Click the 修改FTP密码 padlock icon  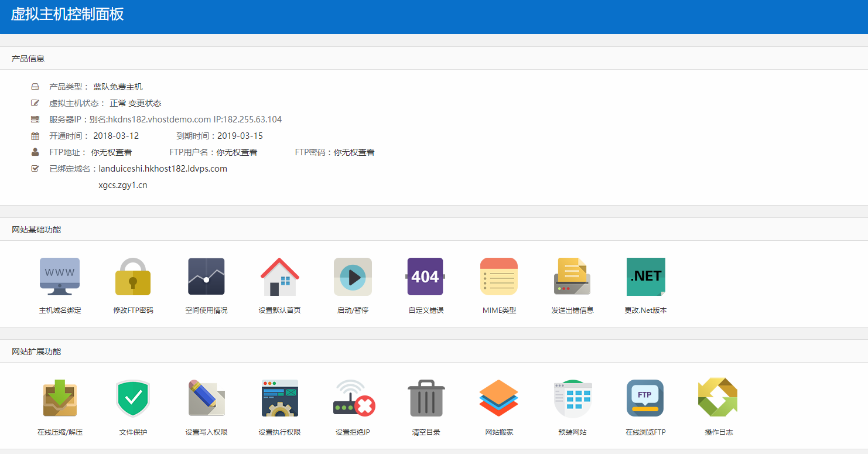click(x=133, y=277)
